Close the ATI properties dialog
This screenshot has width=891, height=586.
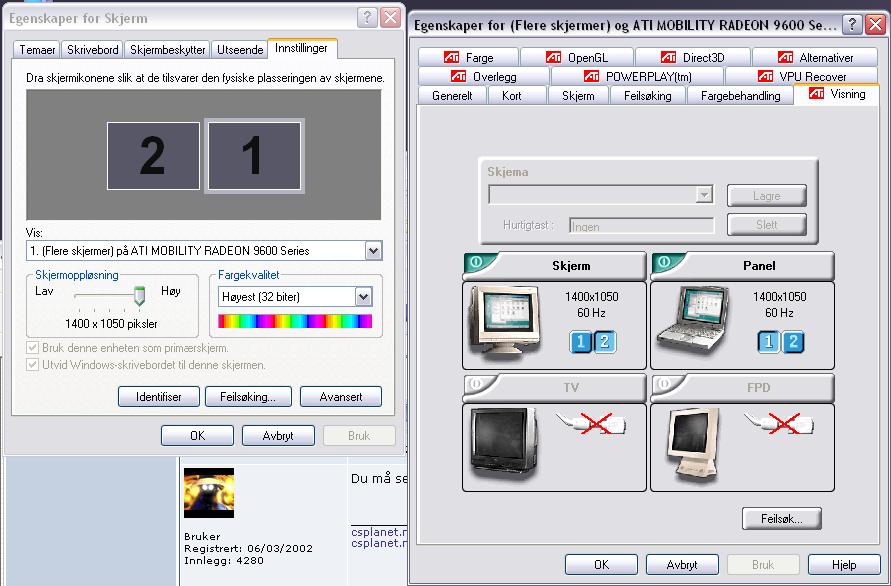pyautogui.click(x=876, y=24)
